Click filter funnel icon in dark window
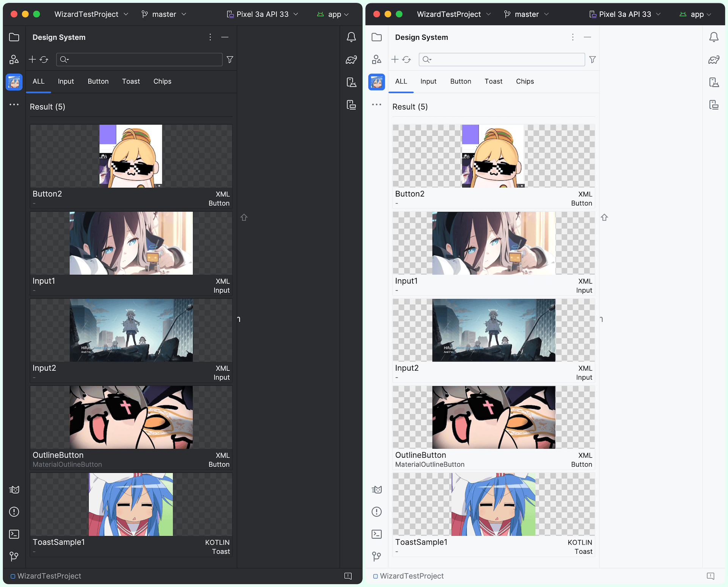This screenshot has width=728, height=587. 230,59
